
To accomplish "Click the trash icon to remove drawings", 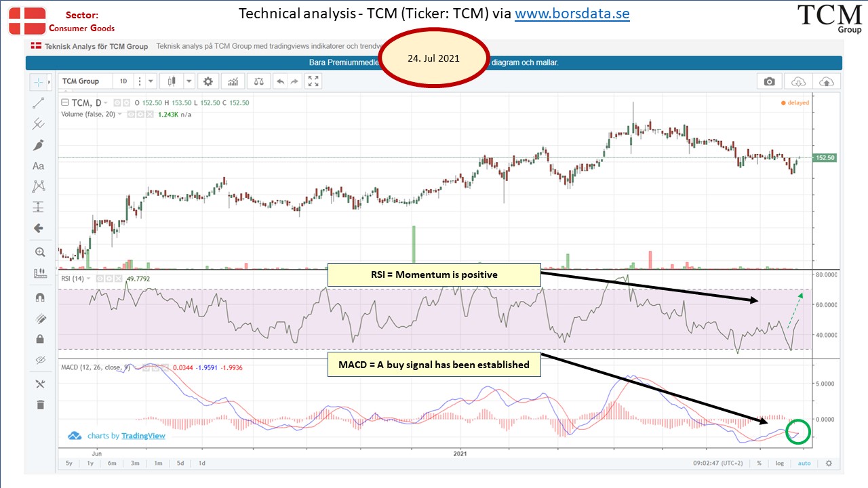I will click(39, 405).
